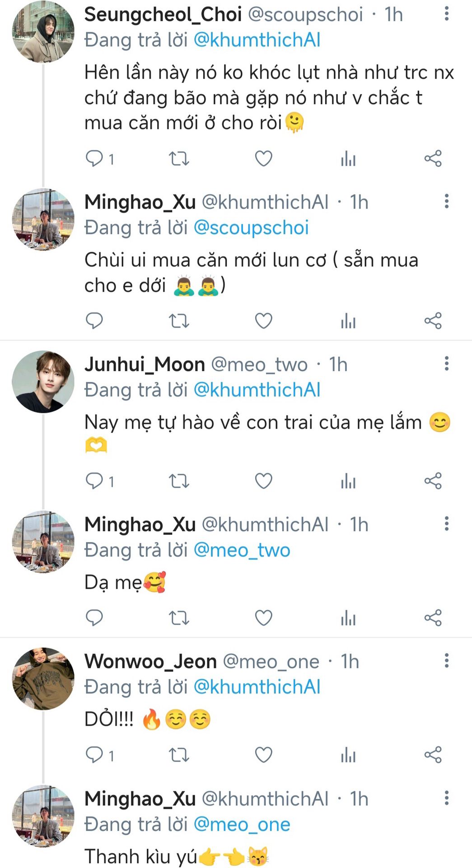Like Junhui_Moon's tweet
This screenshot has width=472, height=868.
click(x=263, y=481)
